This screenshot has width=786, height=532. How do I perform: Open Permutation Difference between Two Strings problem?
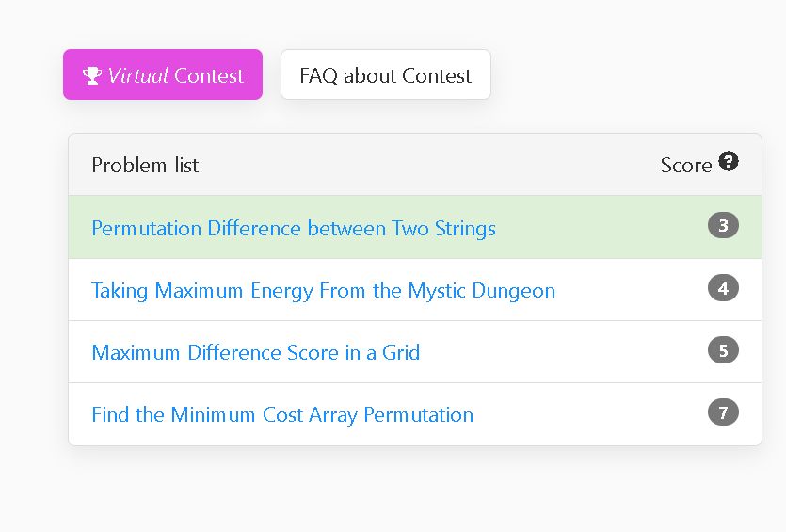coord(294,228)
